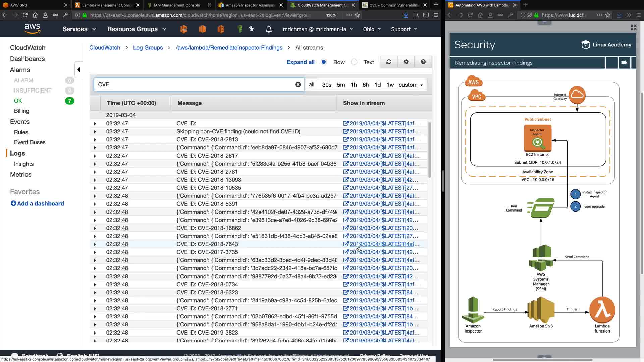644x362 pixels.
Task: Open the Services dropdown menu
Action: click(x=79, y=29)
